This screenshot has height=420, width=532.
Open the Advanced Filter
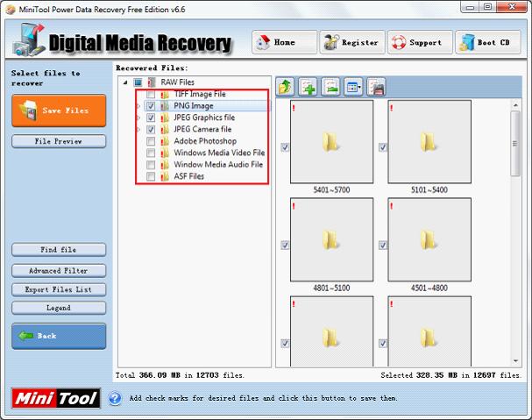pyautogui.click(x=59, y=271)
